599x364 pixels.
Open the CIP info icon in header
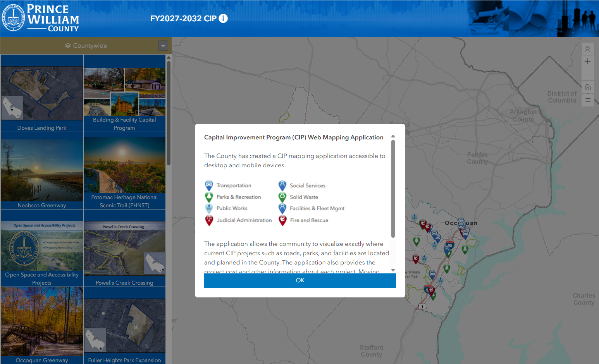pos(223,18)
